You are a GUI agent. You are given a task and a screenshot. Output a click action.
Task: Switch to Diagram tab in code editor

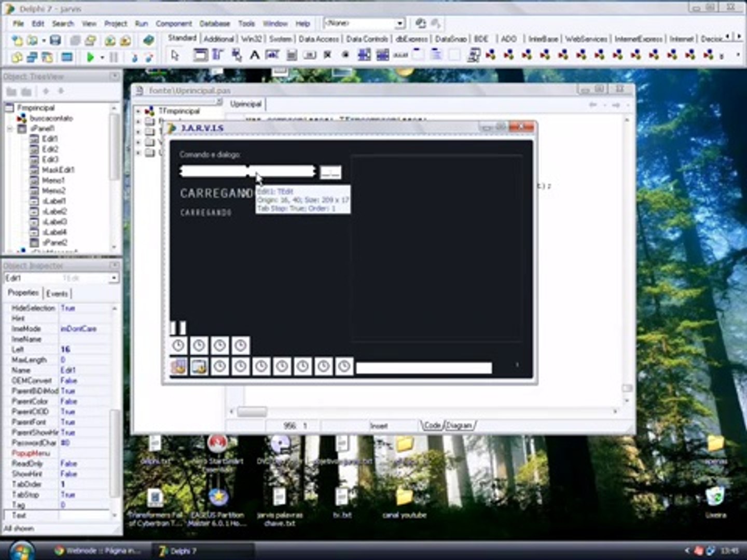[x=460, y=426]
